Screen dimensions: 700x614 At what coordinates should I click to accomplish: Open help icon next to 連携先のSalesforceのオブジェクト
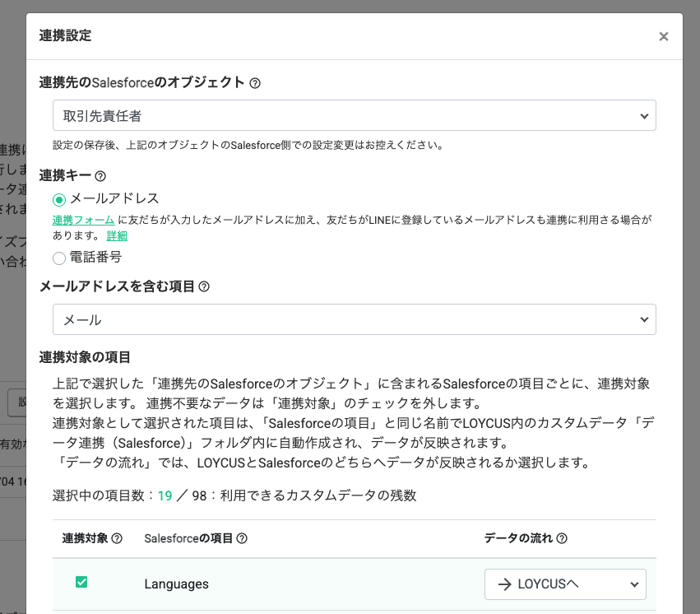pos(255,83)
